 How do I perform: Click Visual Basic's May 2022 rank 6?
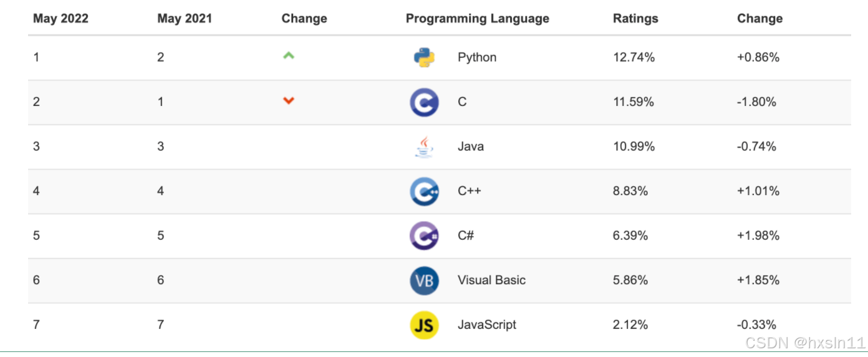tap(36, 280)
